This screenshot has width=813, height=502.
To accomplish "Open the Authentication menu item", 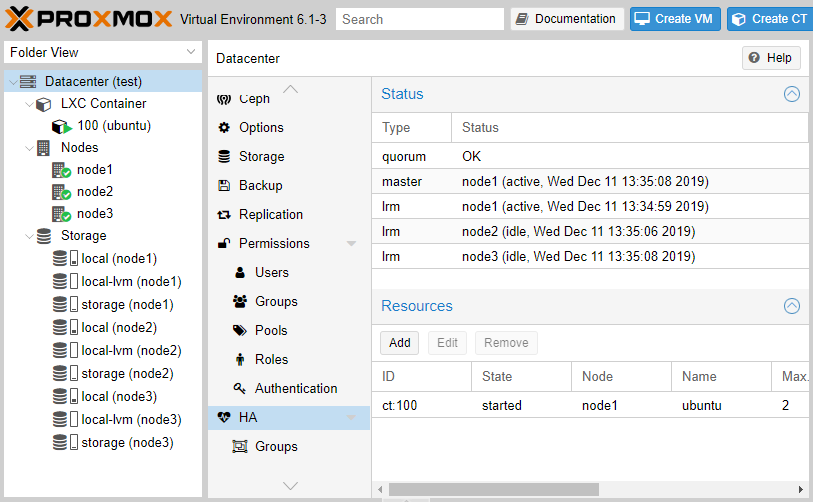I will point(295,389).
